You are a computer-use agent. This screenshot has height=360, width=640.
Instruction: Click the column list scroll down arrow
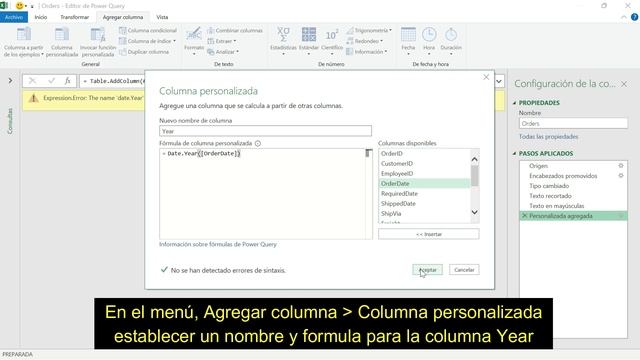pos(474,212)
